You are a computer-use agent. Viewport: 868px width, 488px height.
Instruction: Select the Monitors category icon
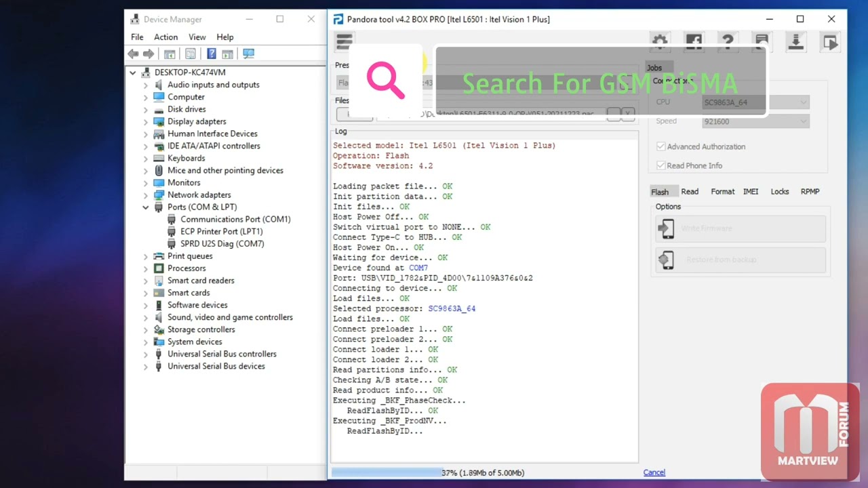point(159,182)
